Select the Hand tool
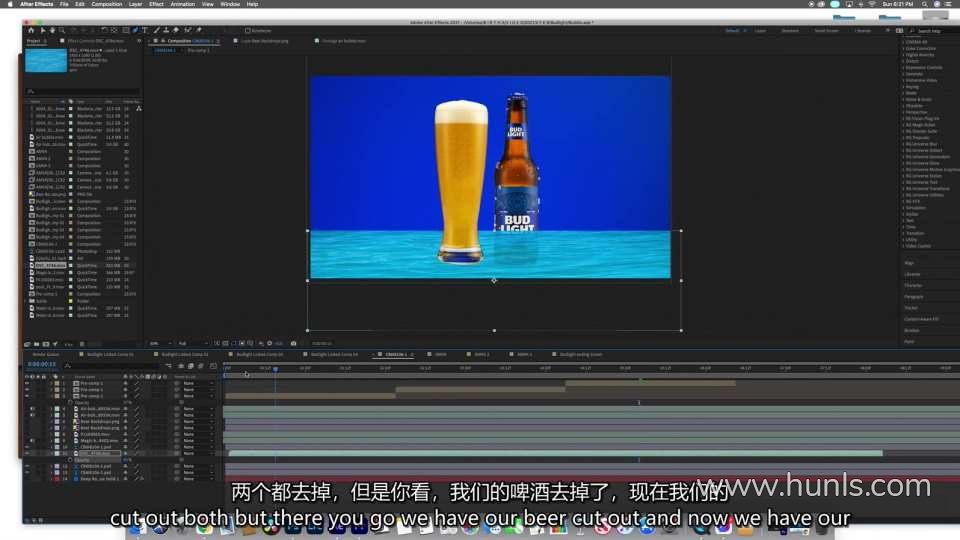 tap(51, 30)
